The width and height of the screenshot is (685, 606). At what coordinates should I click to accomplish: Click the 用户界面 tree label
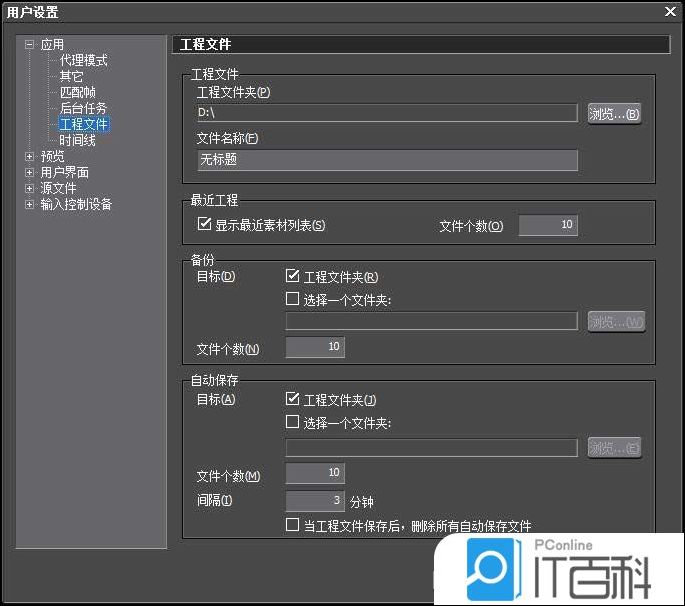click(x=65, y=173)
